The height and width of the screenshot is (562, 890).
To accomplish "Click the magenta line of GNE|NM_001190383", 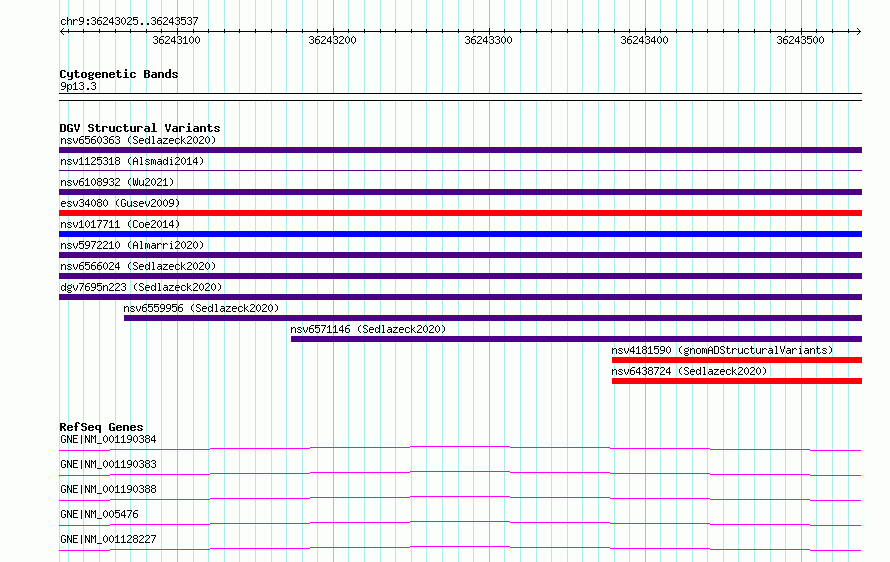I will [460, 473].
